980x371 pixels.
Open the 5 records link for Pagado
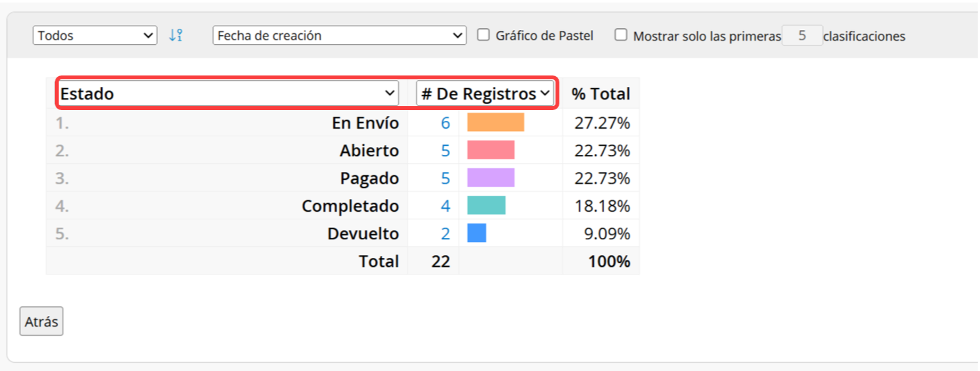tap(446, 178)
